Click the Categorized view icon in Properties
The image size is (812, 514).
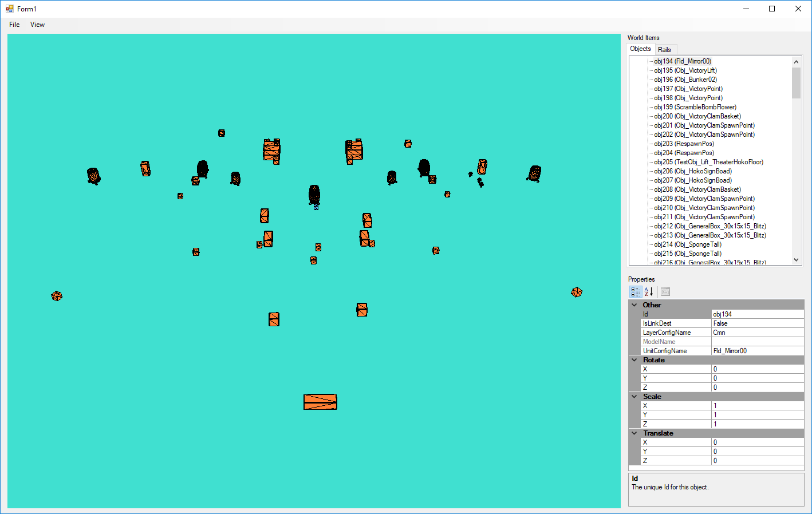(x=636, y=292)
